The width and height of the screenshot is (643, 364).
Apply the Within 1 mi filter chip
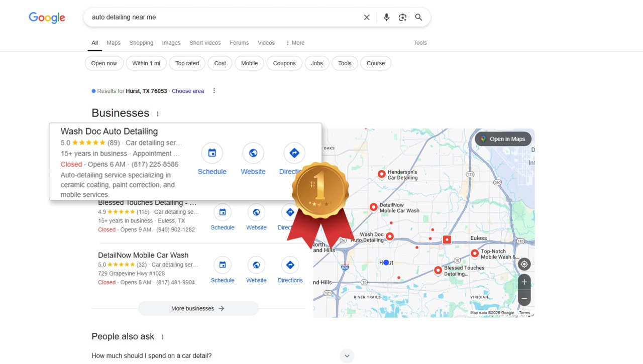click(x=146, y=63)
